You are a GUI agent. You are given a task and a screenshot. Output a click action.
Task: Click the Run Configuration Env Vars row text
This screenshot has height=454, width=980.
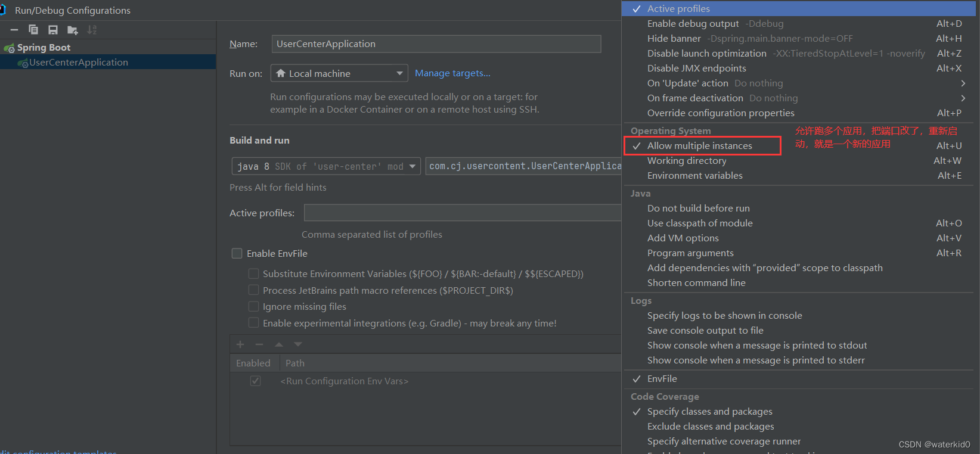point(345,381)
